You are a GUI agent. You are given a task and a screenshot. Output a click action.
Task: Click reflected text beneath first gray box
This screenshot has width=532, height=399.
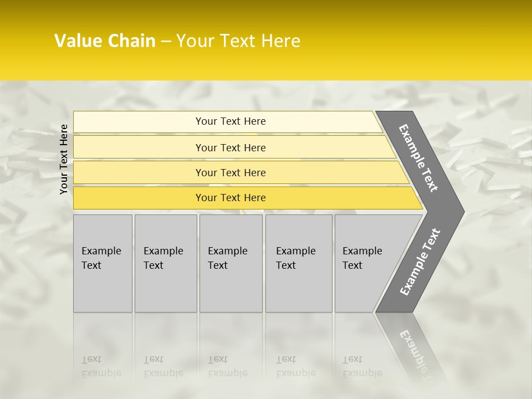[x=101, y=366]
